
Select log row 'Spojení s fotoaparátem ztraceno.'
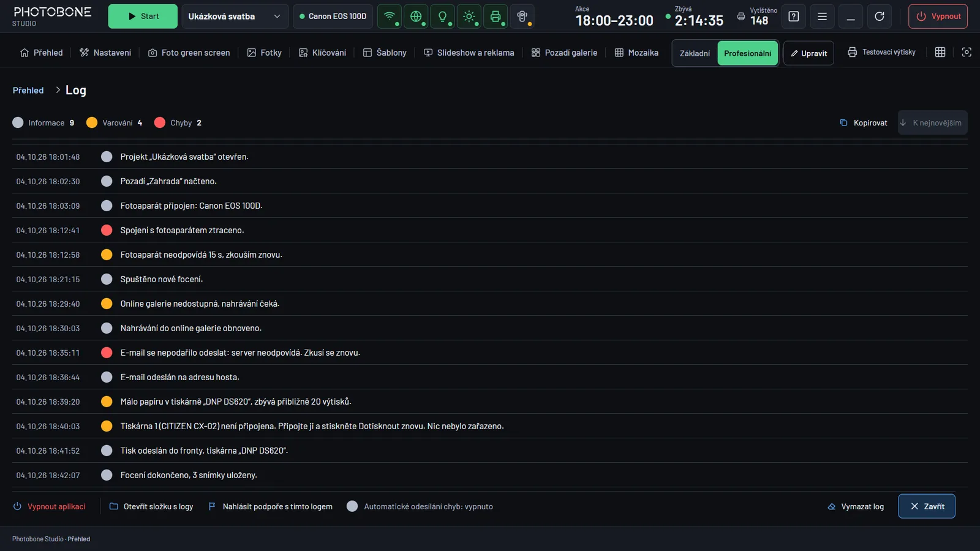click(490, 230)
